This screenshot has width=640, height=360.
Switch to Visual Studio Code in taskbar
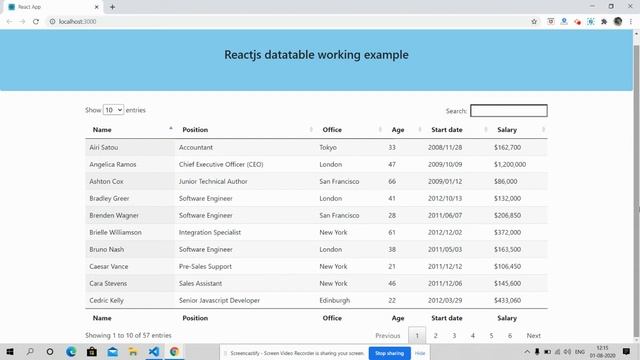pos(154,351)
